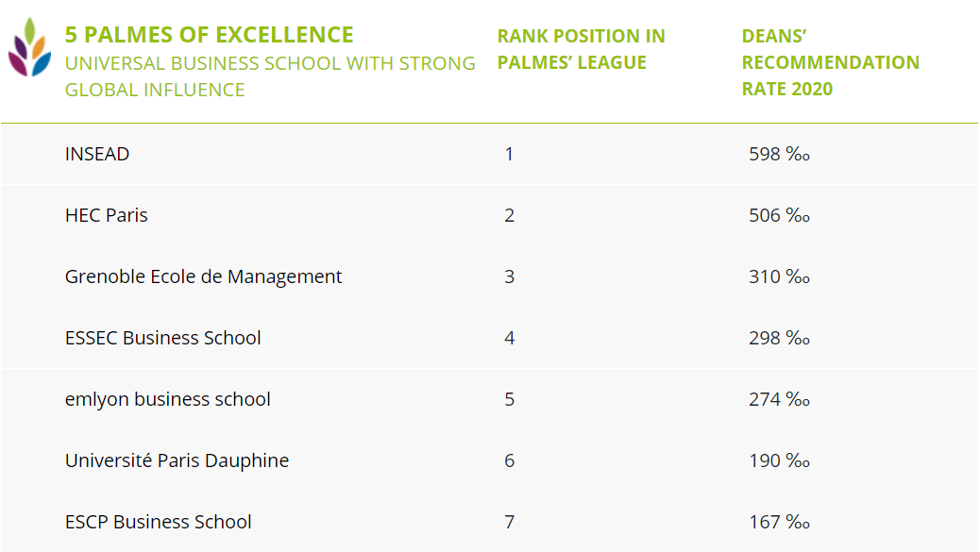Click the Deans' Recommendation Rate 2020 header

[x=830, y=62]
